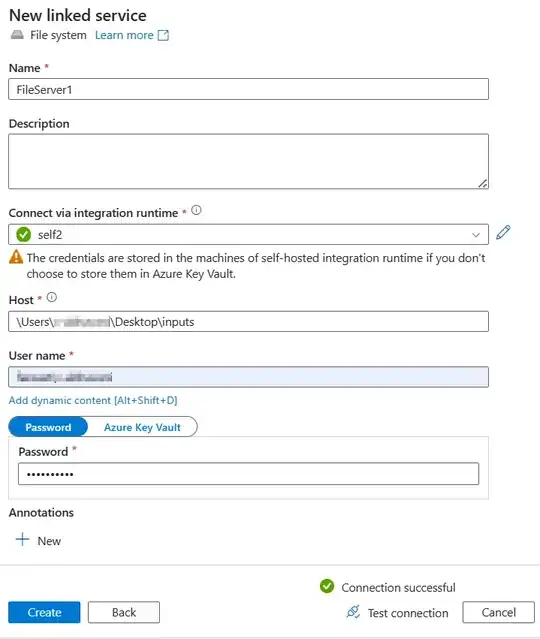The width and height of the screenshot is (540, 639).
Task: Click the green check icon beside self2
Action: click(24, 234)
